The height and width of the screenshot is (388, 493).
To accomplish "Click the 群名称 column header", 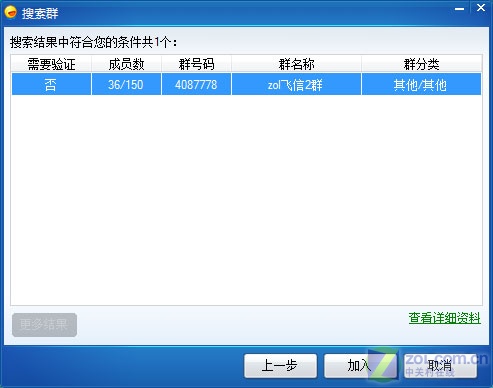I will coord(296,64).
